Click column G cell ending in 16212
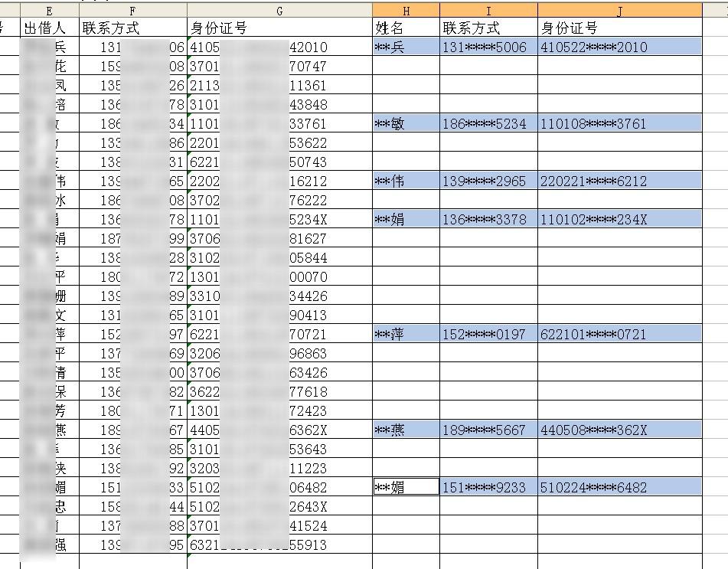Viewport: 728px width, 569px height. click(x=279, y=181)
